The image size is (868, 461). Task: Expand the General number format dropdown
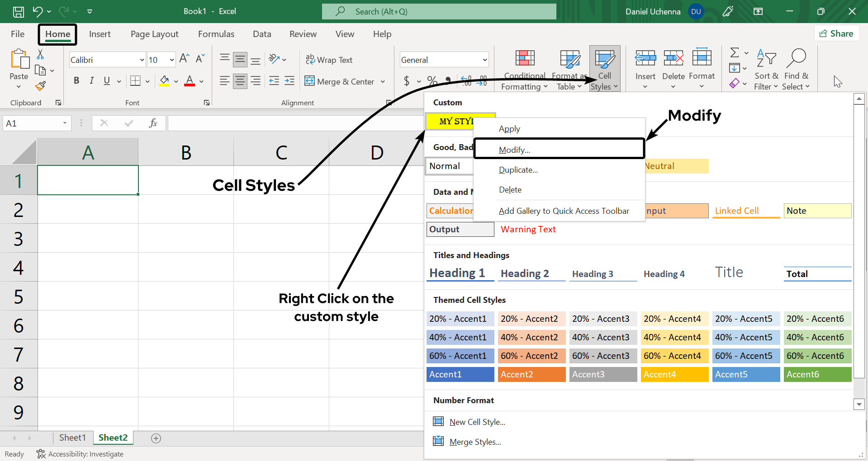484,60
